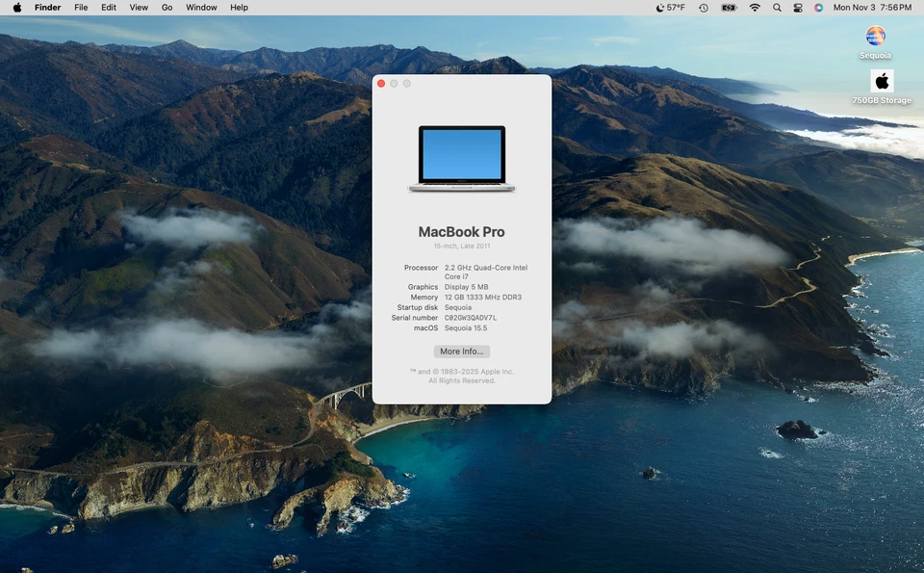
Task: Open the Wi-Fi status menu
Action: tap(756, 8)
